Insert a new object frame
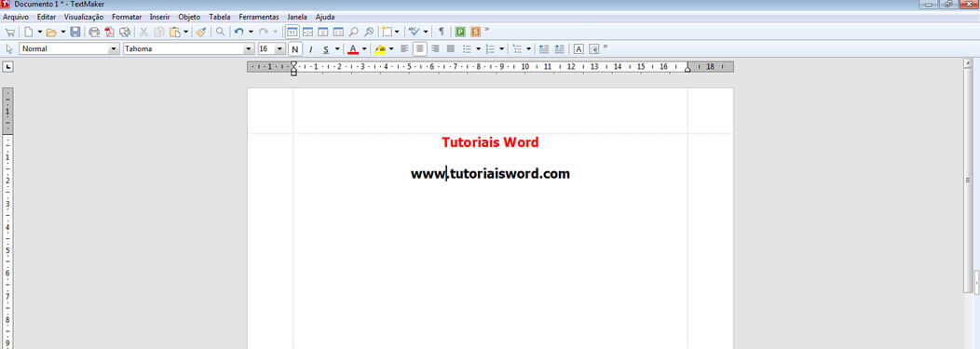 [388, 32]
